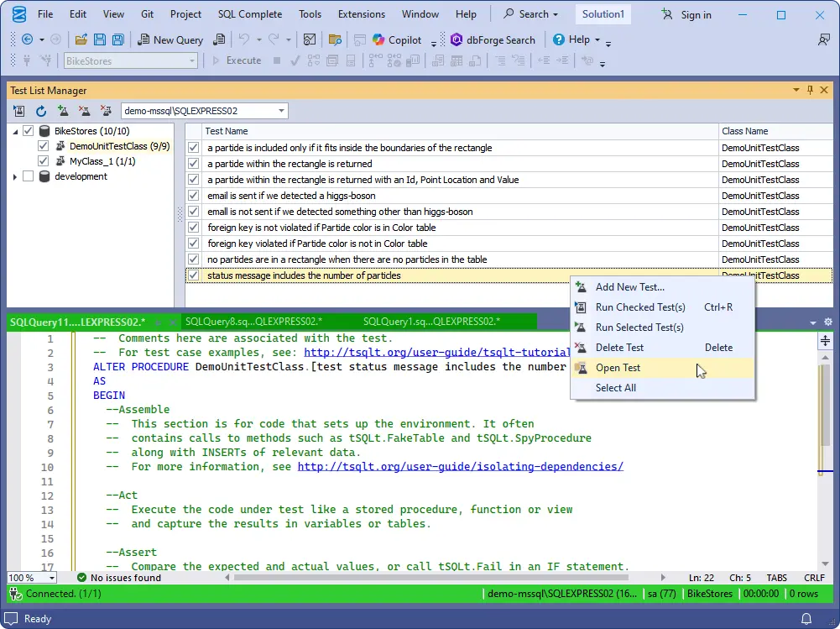This screenshot has width=840, height=629.
Task: Launch dbForge Search
Action: [x=493, y=39]
